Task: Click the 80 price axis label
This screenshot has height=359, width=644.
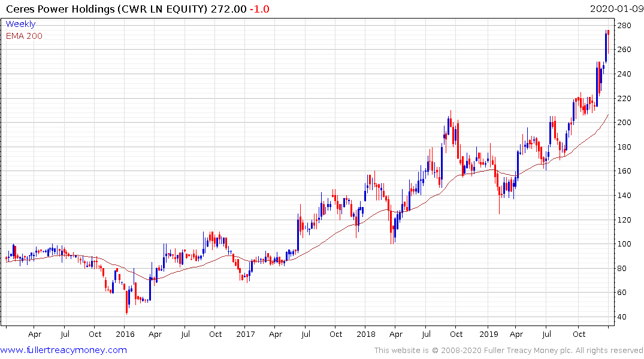Action: (x=622, y=268)
